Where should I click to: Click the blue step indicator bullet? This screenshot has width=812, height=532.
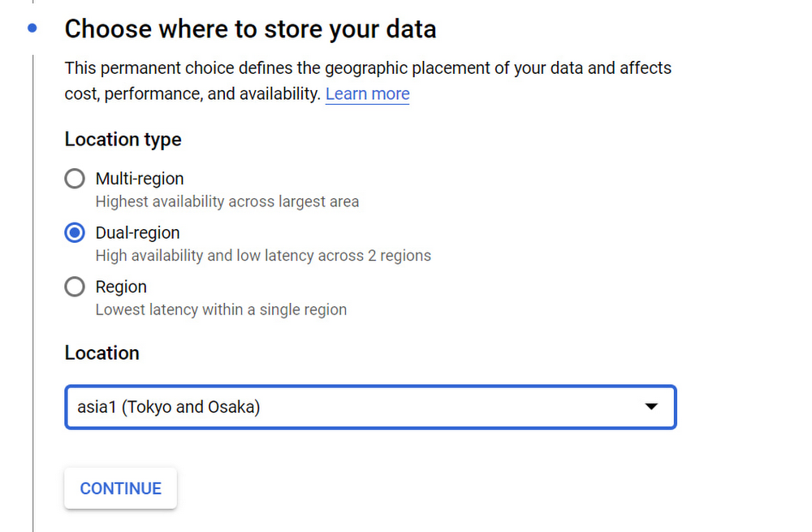(x=31, y=28)
